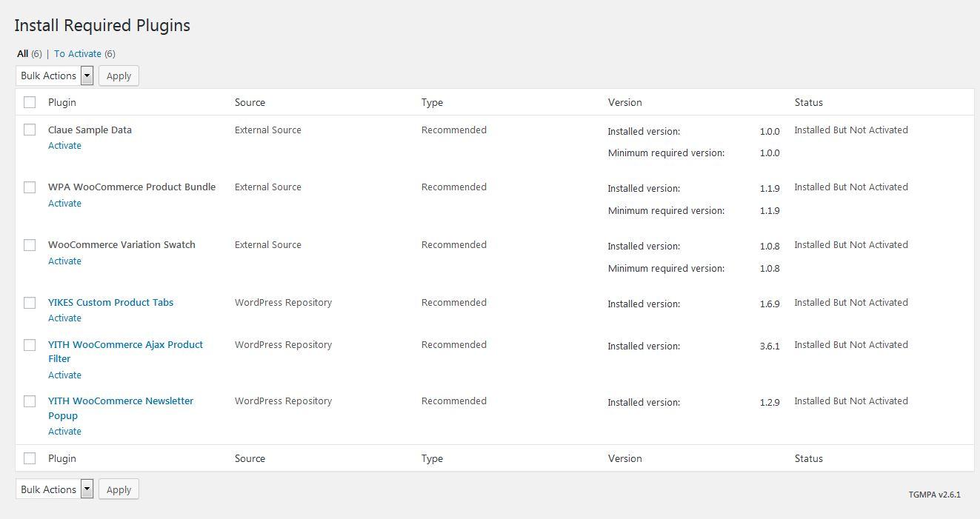
Task: Click WordPress Repository for YIKES Custom Product Tabs
Action: coord(283,302)
